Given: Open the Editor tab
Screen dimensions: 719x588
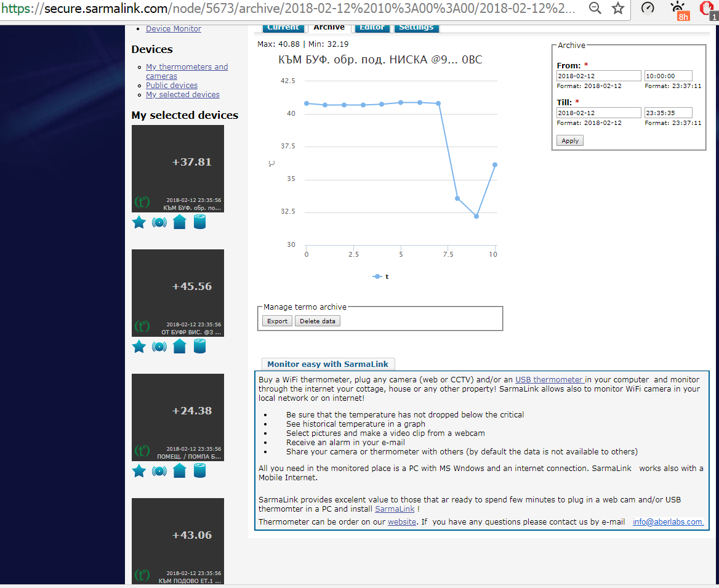Looking at the screenshot, I should click(x=372, y=28).
